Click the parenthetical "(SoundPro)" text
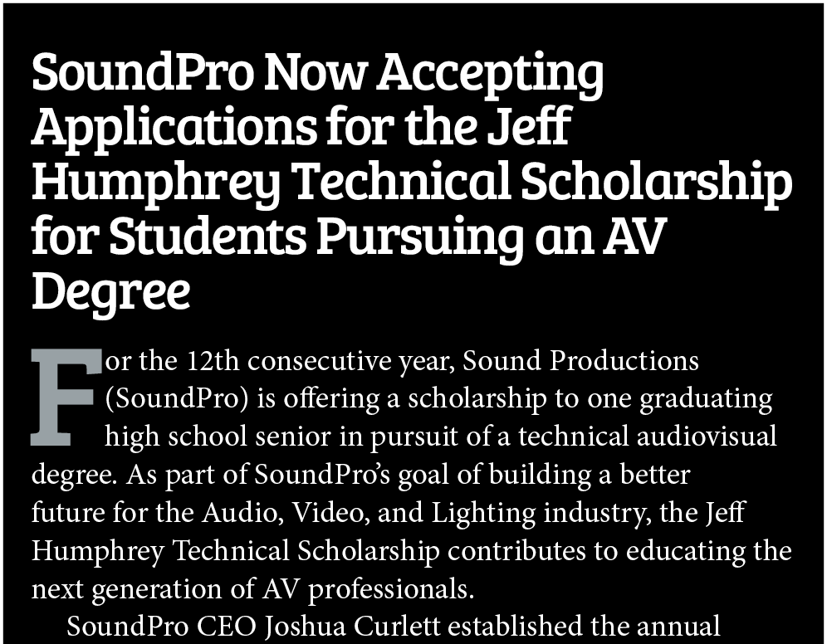The height and width of the screenshot is (644, 827). (x=177, y=398)
